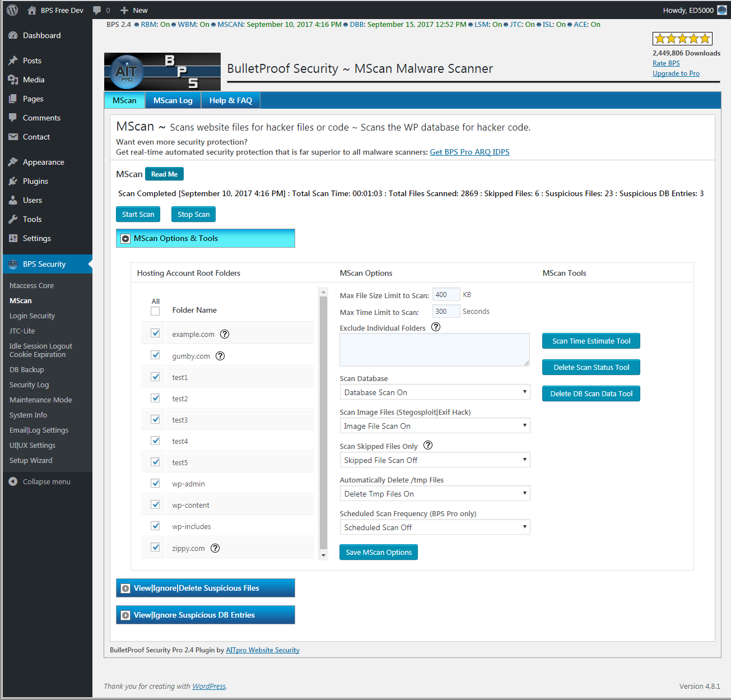731x700 pixels.
Task: Open the Automatically Delete /tmp Files dropdown
Action: (x=435, y=494)
